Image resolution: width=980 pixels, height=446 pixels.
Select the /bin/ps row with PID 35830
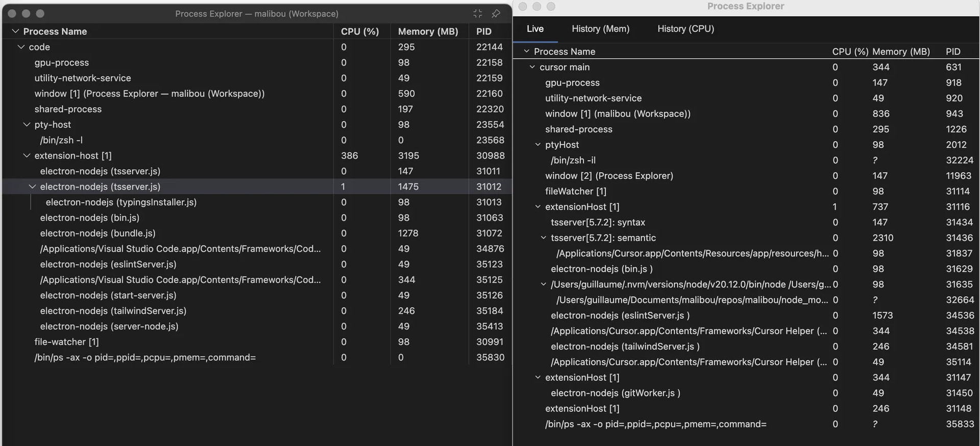[x=257, y=358]
